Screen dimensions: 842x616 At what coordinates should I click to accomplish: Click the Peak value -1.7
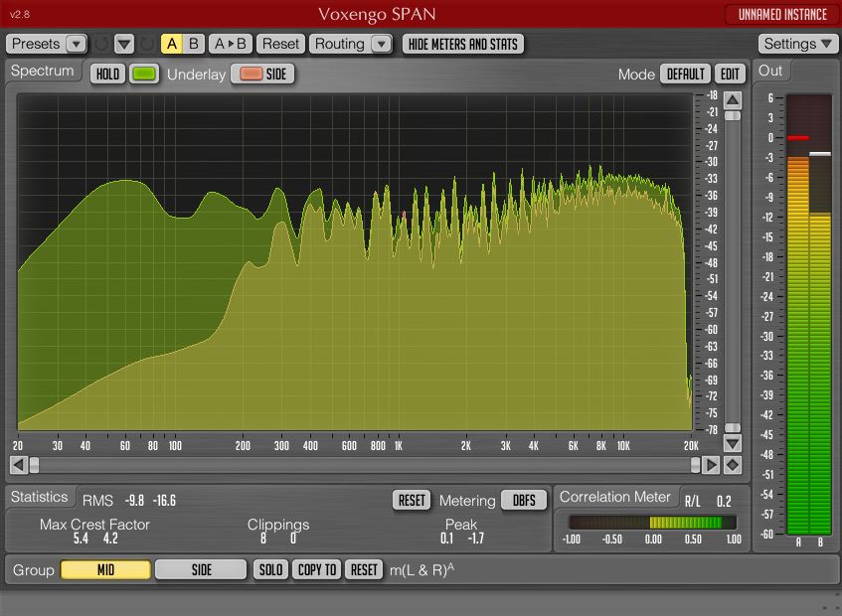point(476,539)
